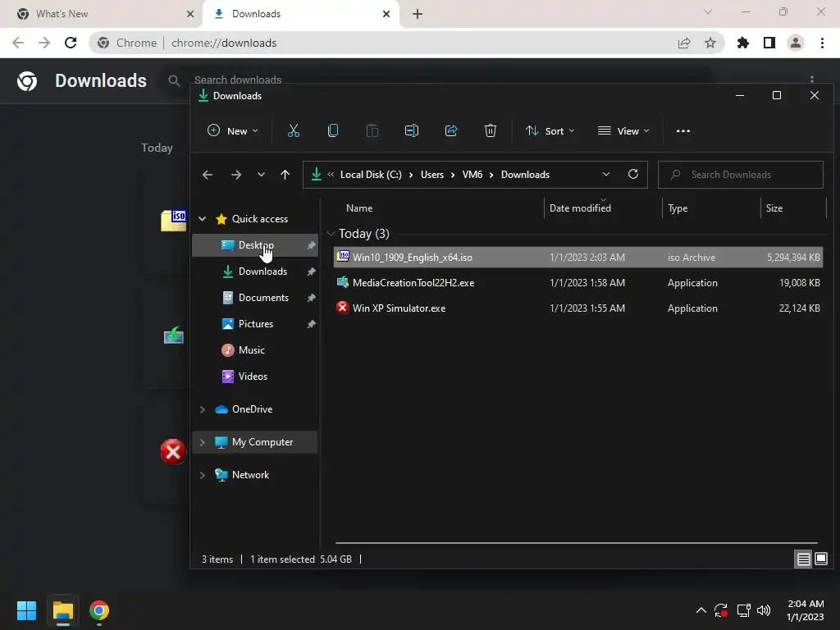Bookmark this page with the star icon
The image size is (840, 630).
tap(710, 43)
